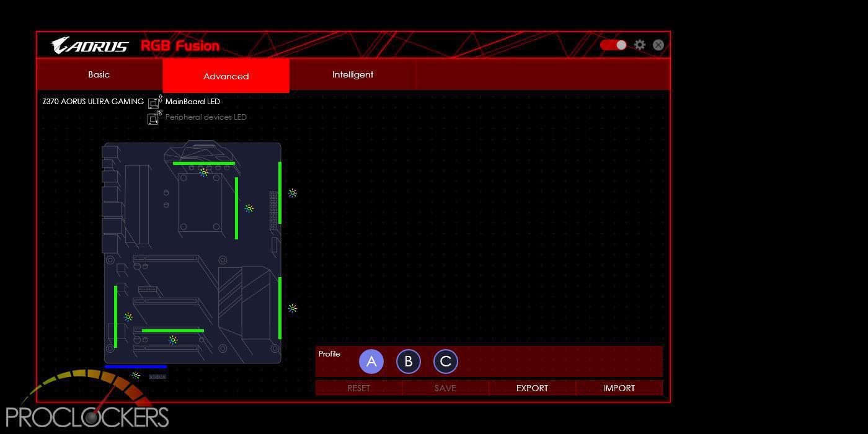Screen dimensions: 868x434
Task: Select the Advanced tab
Action: pos(226,76)
